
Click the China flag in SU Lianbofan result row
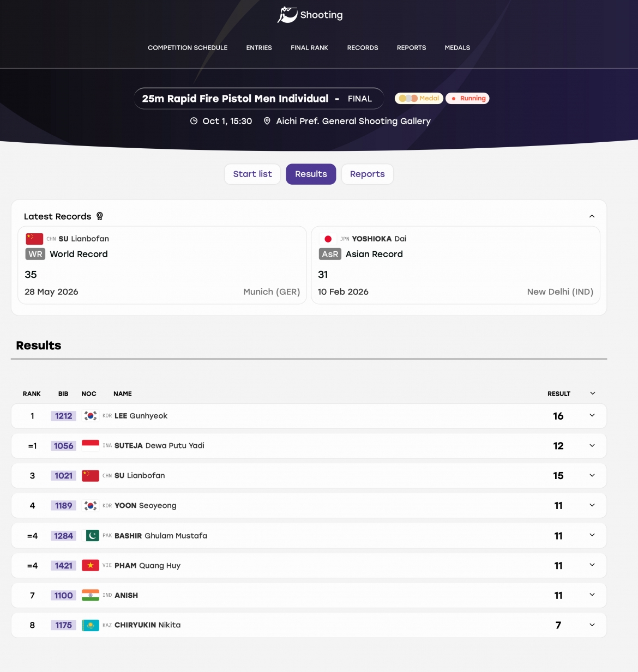point(91,476)
